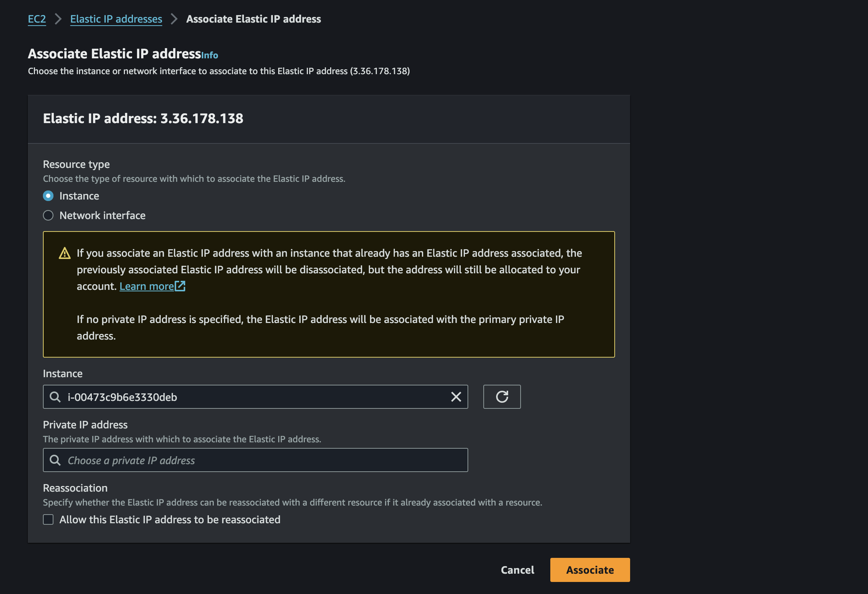868x594 pixels.
Task: Click the current Associate Elastic IP address breadcrumb
Action: (253, 19)
